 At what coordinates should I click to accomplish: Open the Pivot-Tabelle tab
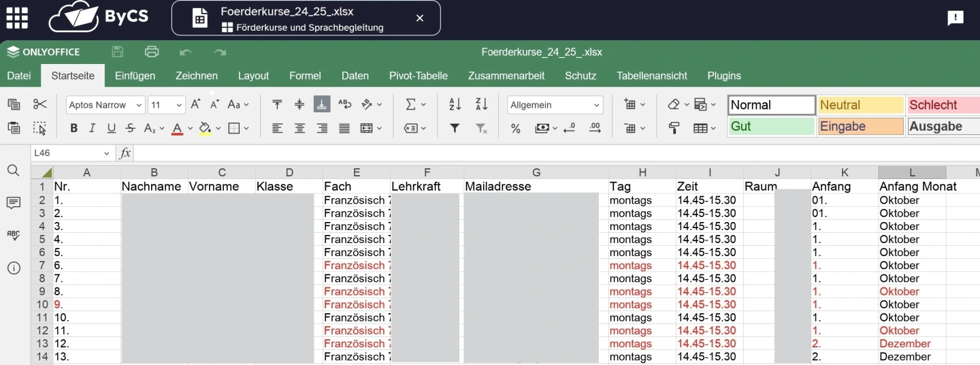[x=418, y=76]
